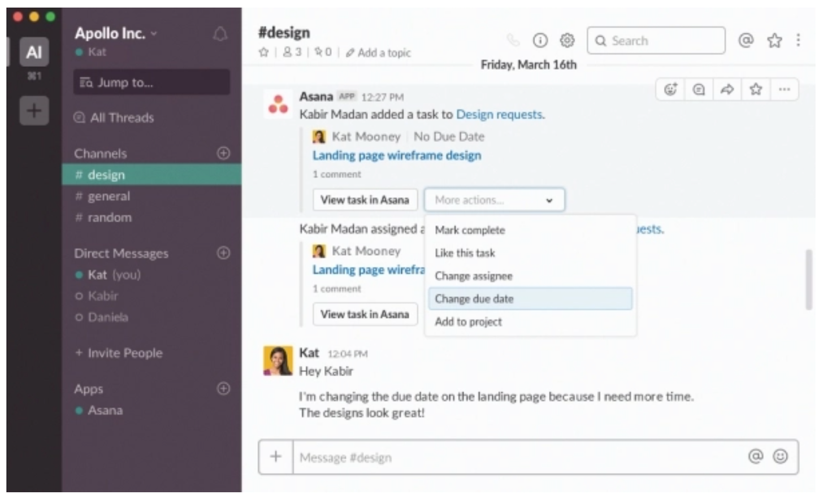Start a new direct message with plus icon
Image resolution: width=823 pixels, height=504 pixels.
coord(223,253)
